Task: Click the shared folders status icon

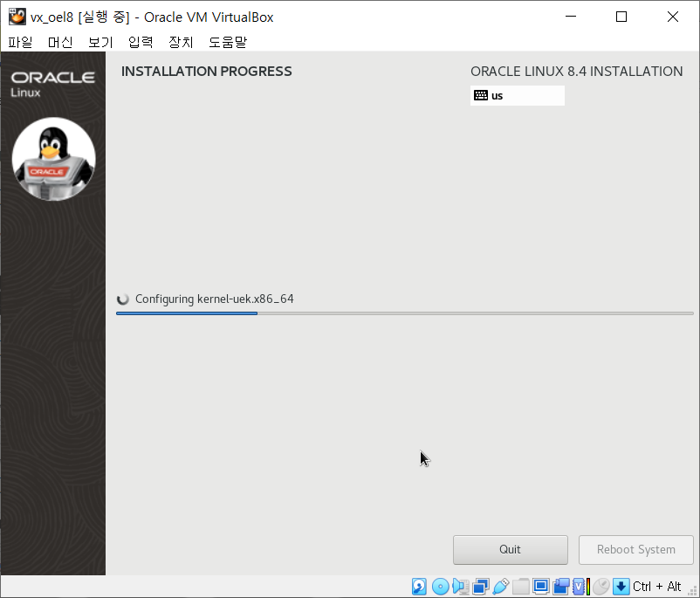Action: [520, 587]
